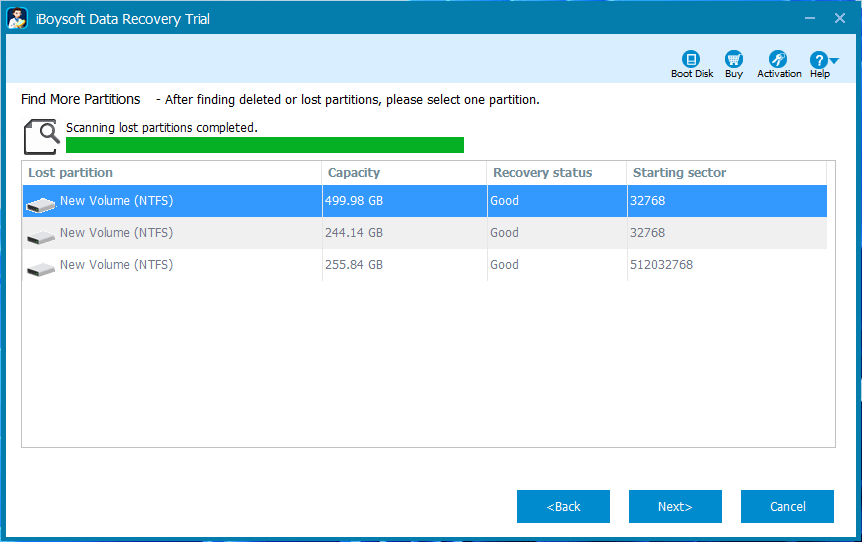
Task: Click drive icon of 244.14 GB partition
Action: coord(41,237)
